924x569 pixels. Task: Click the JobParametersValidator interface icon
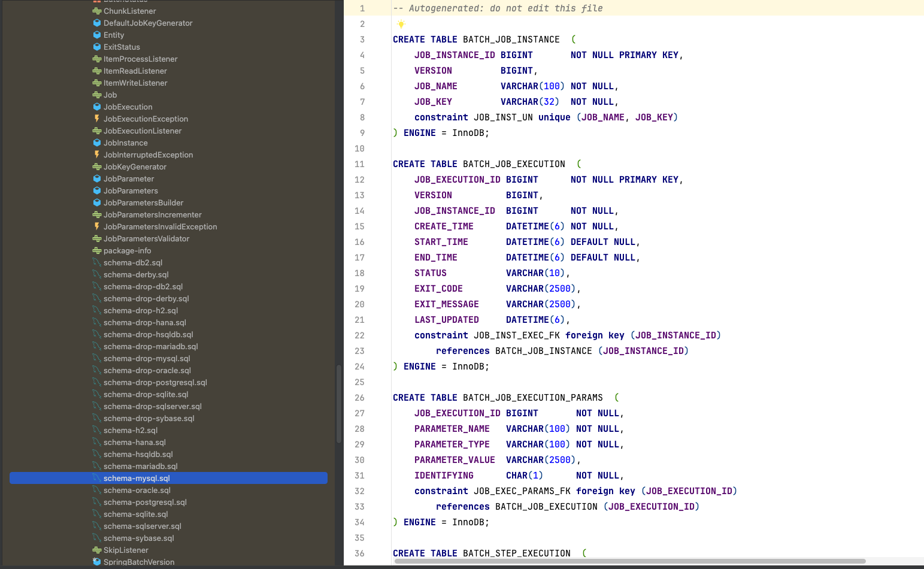[97, 238]
